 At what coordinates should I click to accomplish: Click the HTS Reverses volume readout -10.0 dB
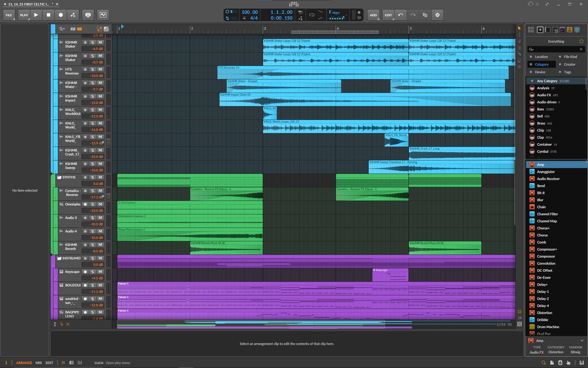(x=93, y=76)
